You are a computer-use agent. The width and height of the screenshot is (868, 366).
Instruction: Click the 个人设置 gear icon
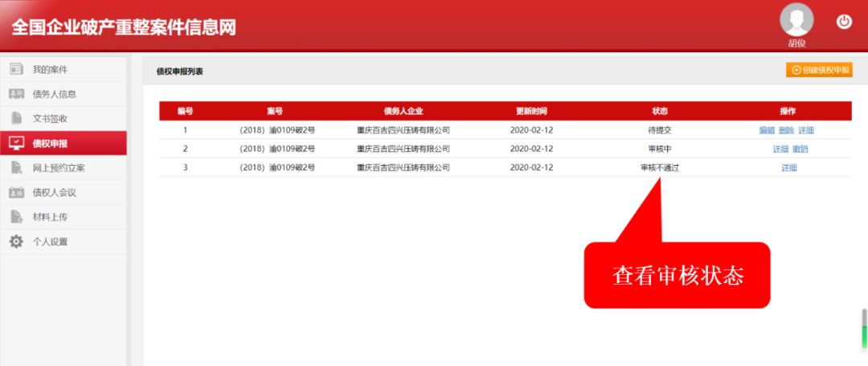[17, 242]
